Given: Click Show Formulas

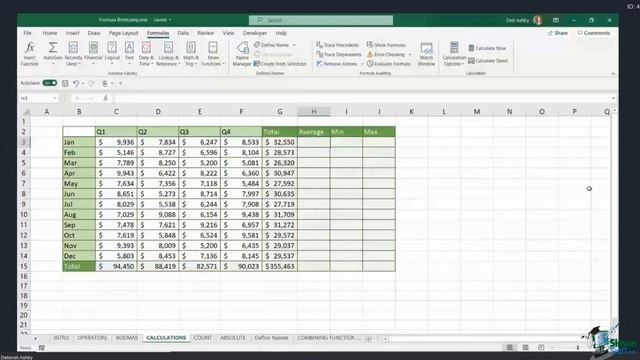Looking at the screenshot, I should [386, 45].
